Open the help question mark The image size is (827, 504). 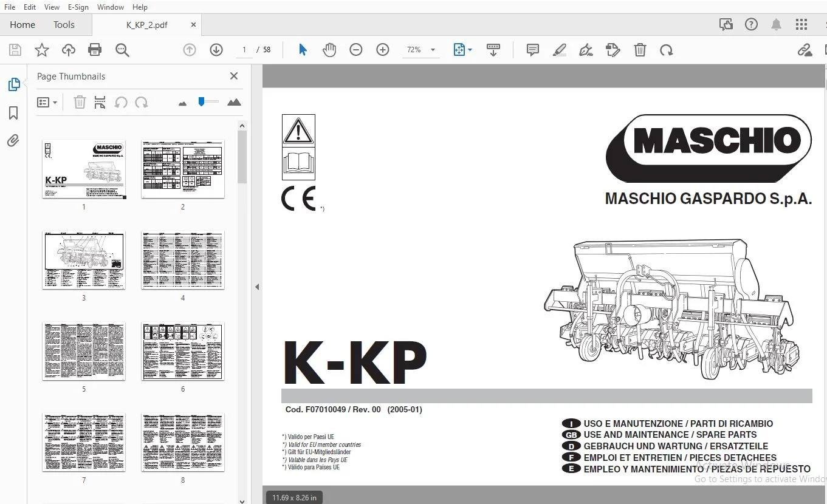[751, 24]
